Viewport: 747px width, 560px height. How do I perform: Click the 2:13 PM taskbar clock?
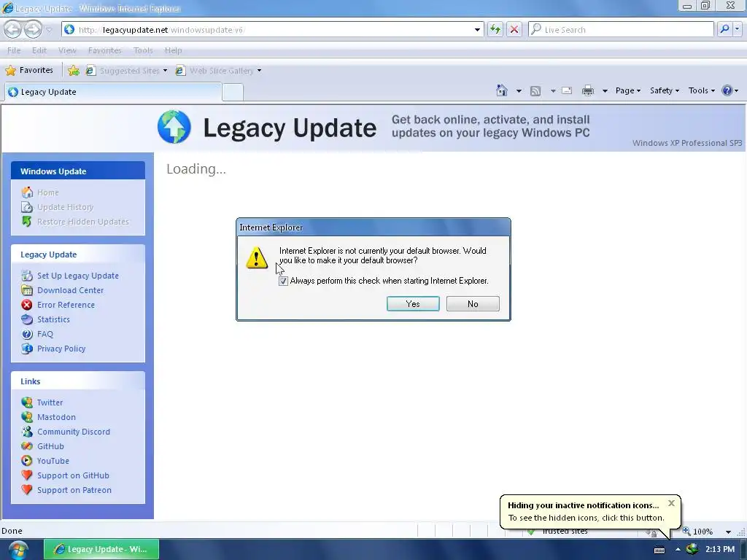point(720,549)
